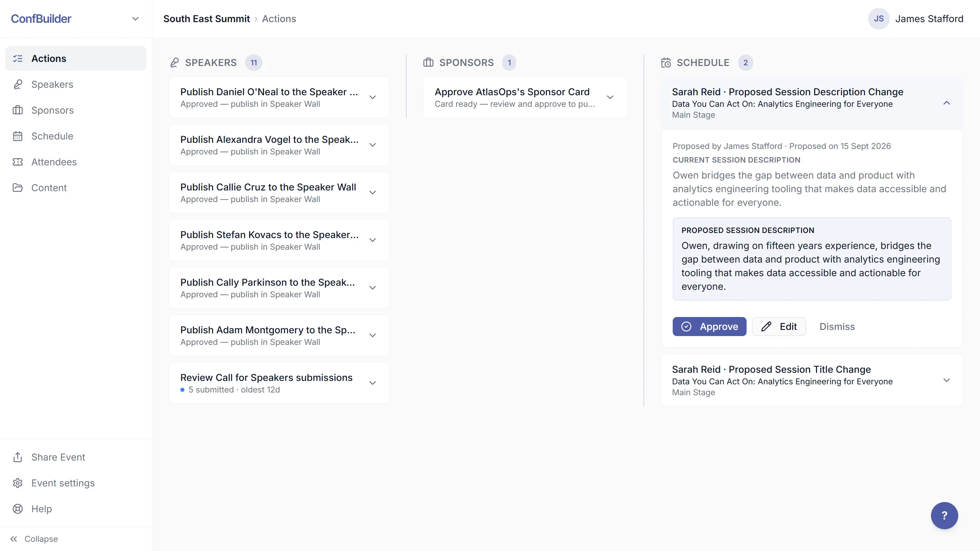Click the Sponsors count badge 1
The image size is (980, 551).
(x=509, y=63)
